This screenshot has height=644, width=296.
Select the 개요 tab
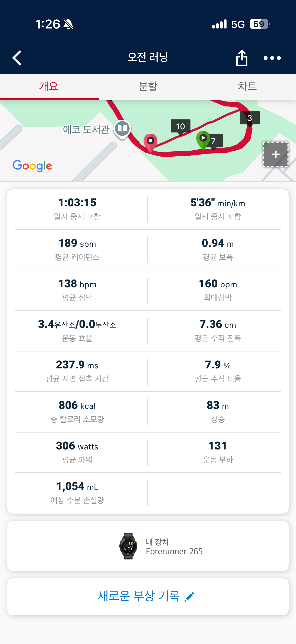[x=49, y=86]
